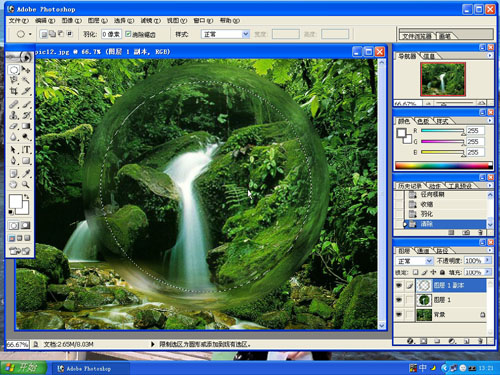Viewport: 500px width, 375px height.
Task: Select the Crop tool
Action: click(x=14, y=91)
